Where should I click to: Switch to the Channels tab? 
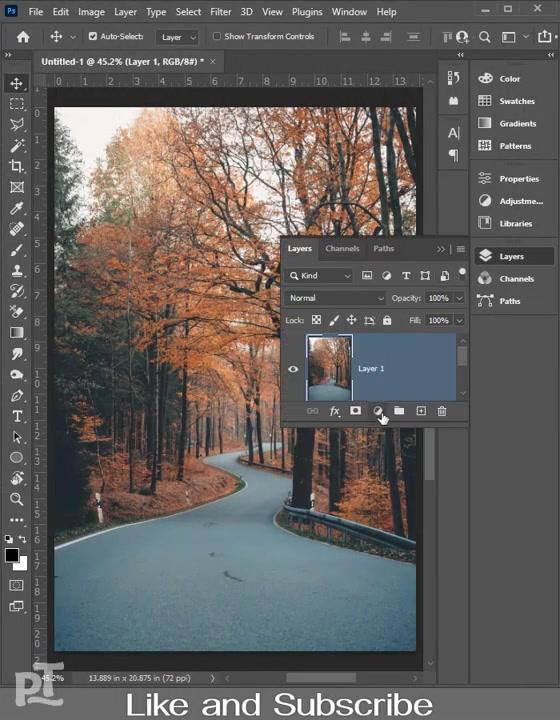click(x=342, y=248)
